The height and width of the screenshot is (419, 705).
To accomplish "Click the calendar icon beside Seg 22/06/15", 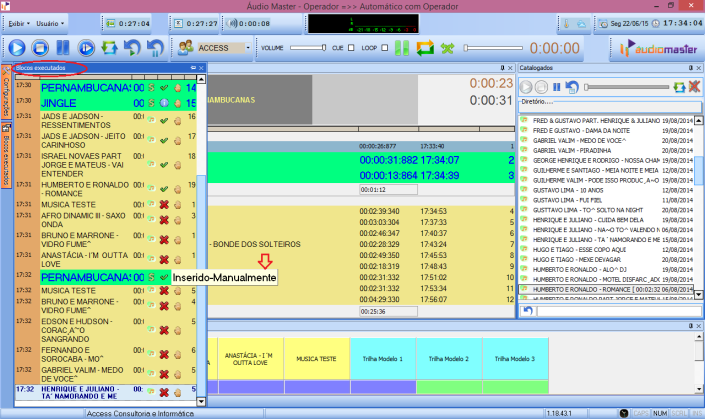I will [603, 24].
